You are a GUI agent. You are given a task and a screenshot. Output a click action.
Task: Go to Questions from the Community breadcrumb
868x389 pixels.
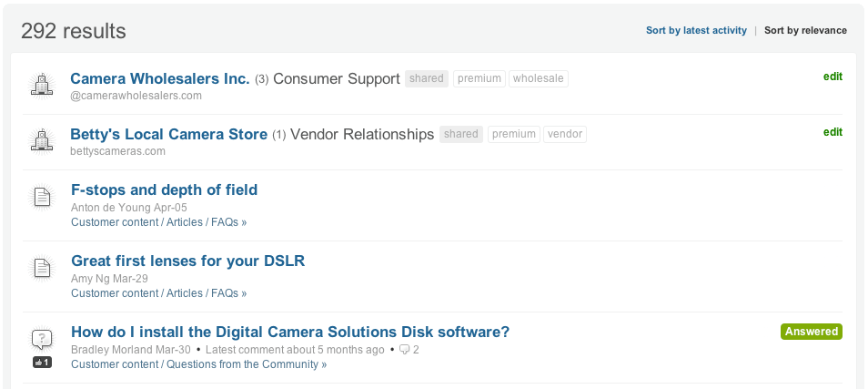(x=247, y=364)
